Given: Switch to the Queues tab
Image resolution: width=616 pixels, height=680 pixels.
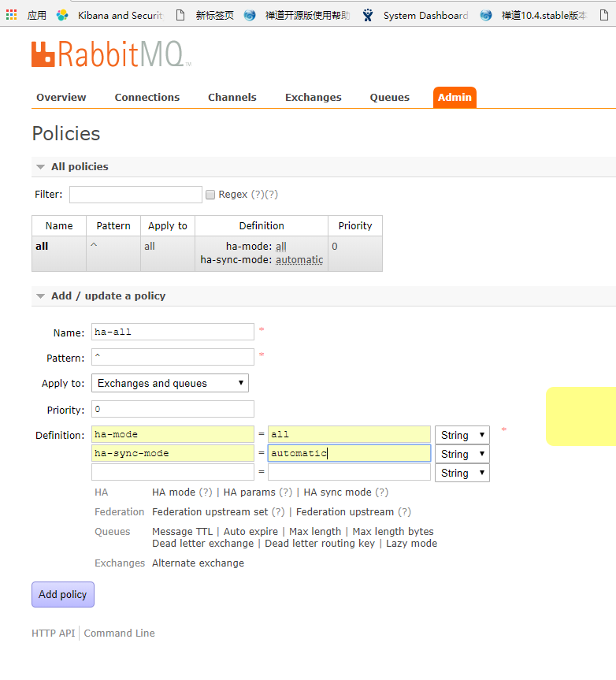Looking at the screenshot, I should tap(389, 97).
